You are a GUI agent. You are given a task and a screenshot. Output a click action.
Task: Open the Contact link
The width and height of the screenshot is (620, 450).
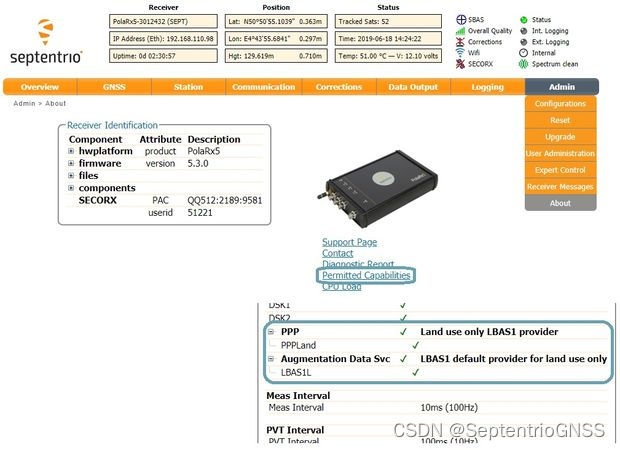[x=337, y=253]
